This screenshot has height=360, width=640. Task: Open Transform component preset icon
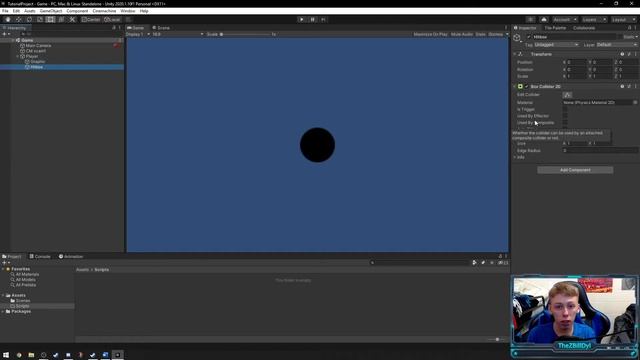point(629,54)
